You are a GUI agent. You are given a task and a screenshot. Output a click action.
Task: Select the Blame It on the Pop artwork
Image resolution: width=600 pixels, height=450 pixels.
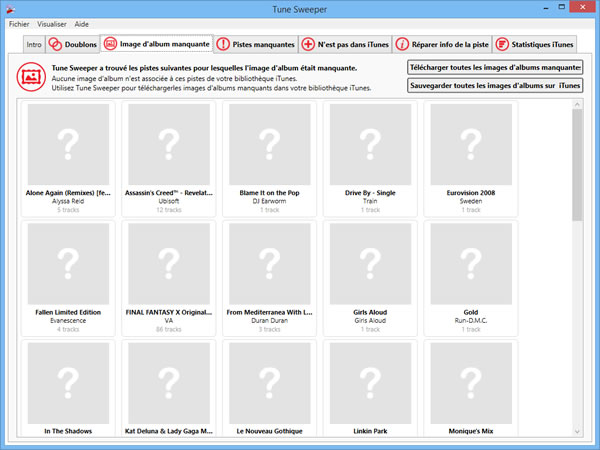point(269,144)
